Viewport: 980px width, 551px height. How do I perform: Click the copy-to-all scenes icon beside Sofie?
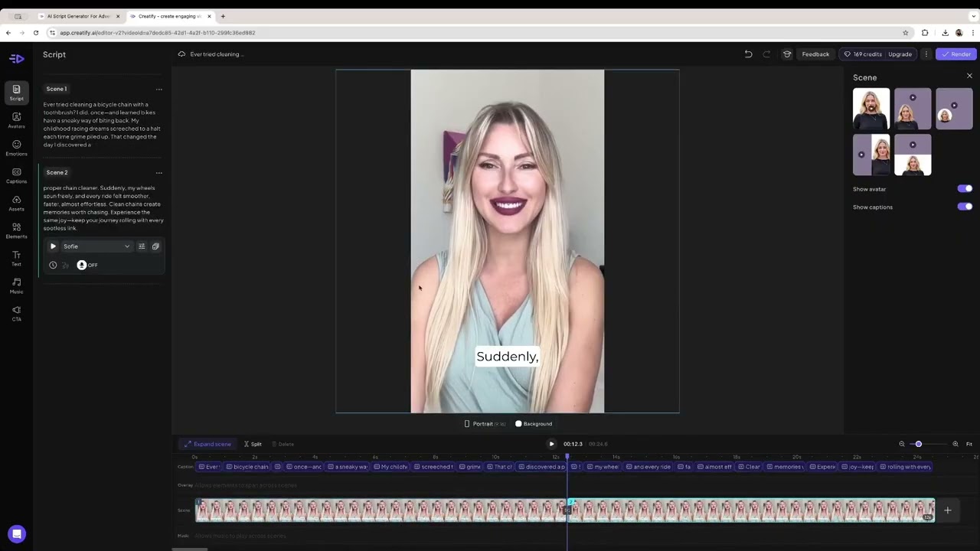(x=155, y=246)
